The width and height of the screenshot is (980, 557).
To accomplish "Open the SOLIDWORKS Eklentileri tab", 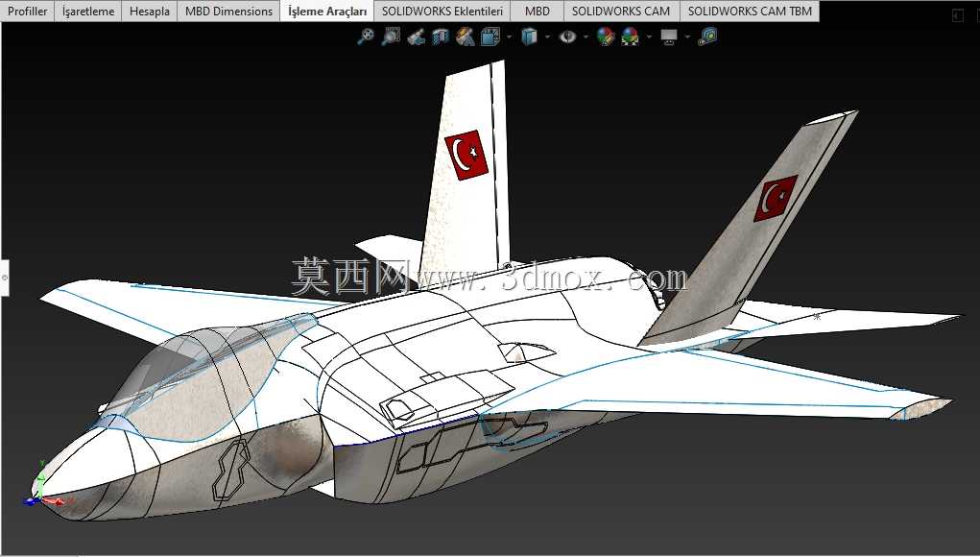I will click(x=442, y=12).
